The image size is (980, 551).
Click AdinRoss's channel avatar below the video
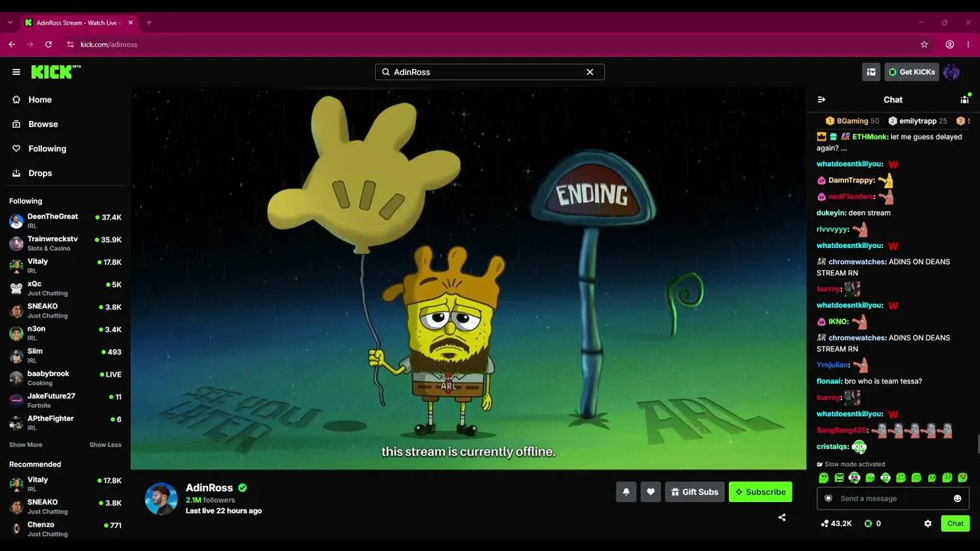(x=162, y=499)
